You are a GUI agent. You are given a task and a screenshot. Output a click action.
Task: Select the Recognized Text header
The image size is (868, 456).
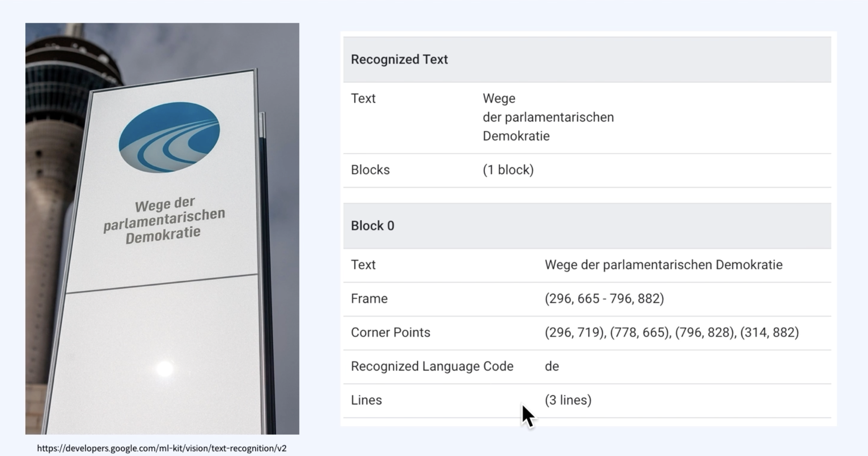[x=399, y=59]
